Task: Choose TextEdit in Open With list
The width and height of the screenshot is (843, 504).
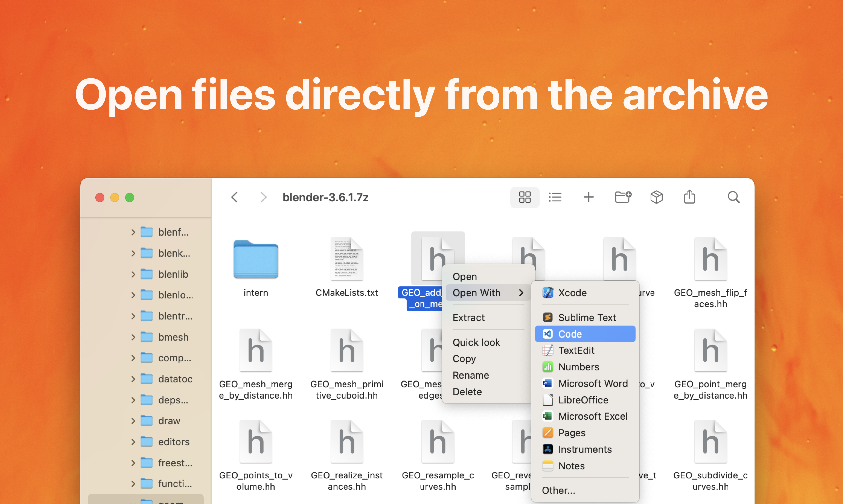Action: click(x=585, y=350)
